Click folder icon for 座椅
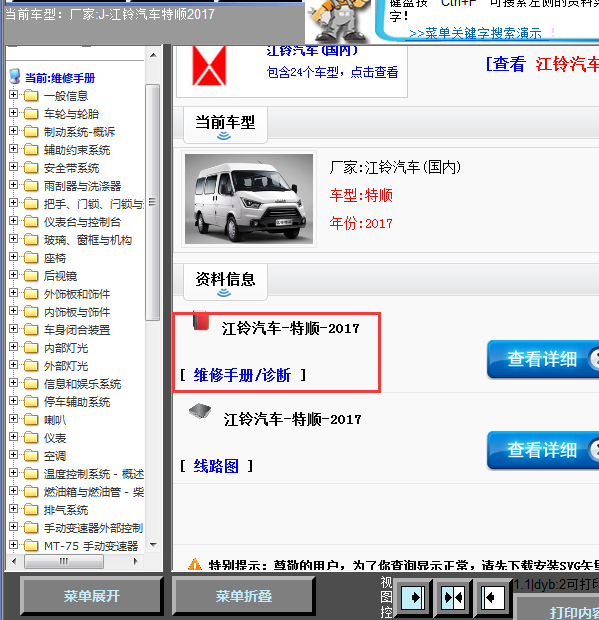This screenshot has width=599, height=620. pyautogui.click(x=31, y=258)
